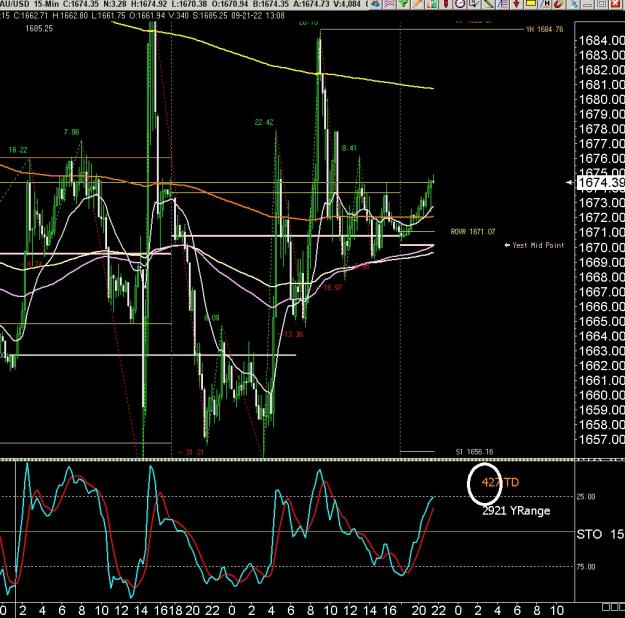The width and height of the screenshot is (625, 618).
Task: Click the pink wavy ribbons indicator icon
Action: (x=389, y=4)
